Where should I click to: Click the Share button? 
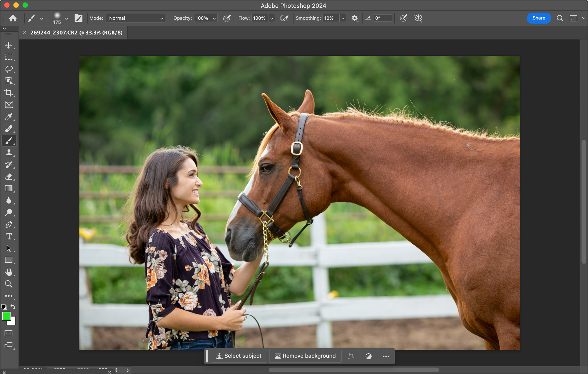[538, 18]
